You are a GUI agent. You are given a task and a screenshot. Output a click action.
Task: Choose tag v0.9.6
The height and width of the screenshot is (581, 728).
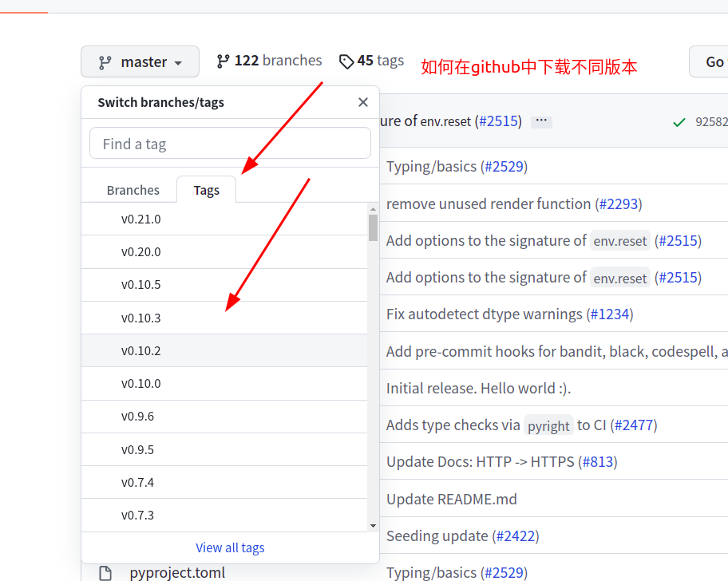click(224, 417)
